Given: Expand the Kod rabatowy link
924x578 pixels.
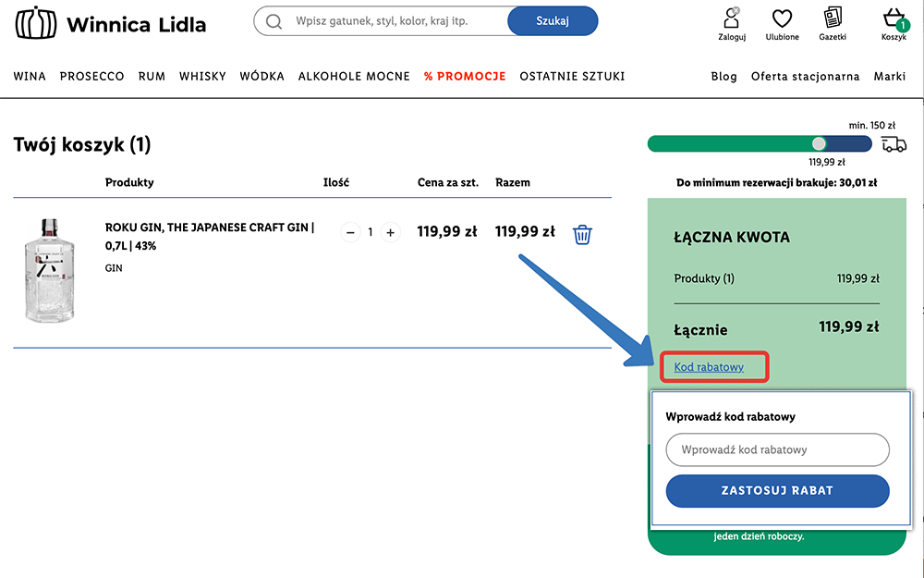Looking at the screenshot, I should coord(709,368).
